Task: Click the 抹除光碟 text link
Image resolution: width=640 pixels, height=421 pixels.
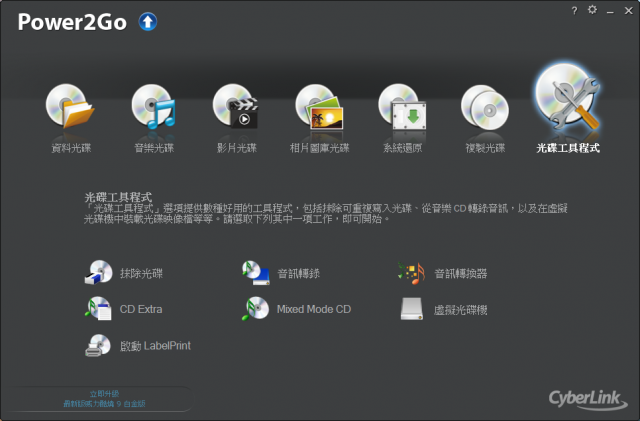Action: pyautogui.click(x=141, y=273)
